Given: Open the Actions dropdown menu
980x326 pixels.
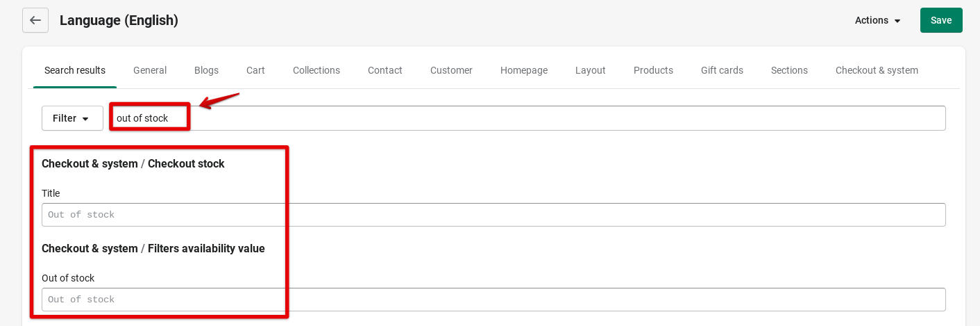Looking at the screenshot, I should 878,20.
